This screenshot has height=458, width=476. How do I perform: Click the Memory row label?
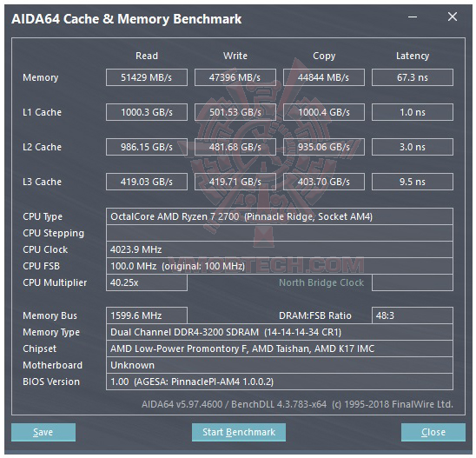(40, 77)
